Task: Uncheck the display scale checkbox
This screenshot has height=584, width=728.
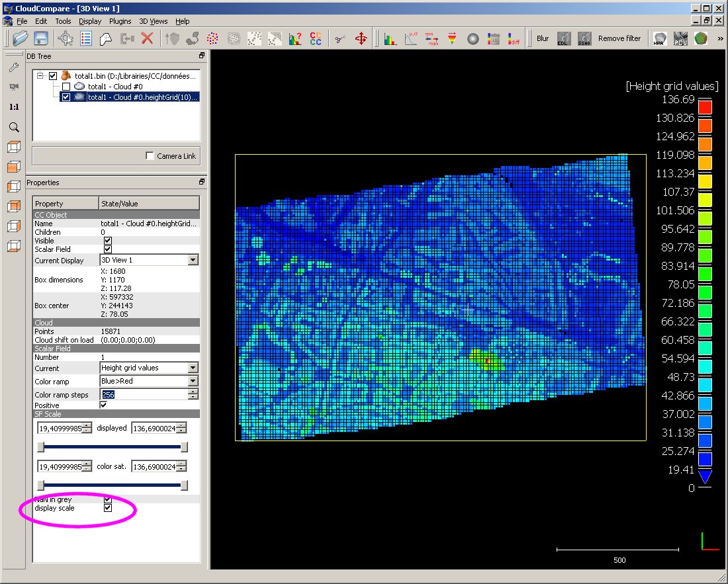Action: 108,508
